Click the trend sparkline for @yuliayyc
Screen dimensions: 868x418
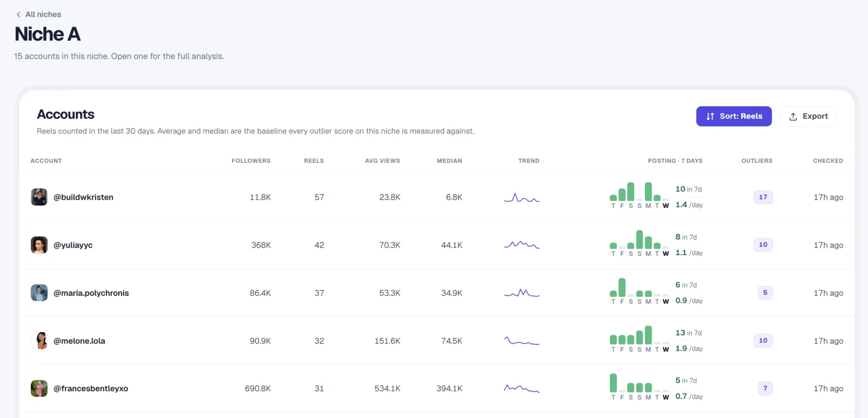click(522, 245)
